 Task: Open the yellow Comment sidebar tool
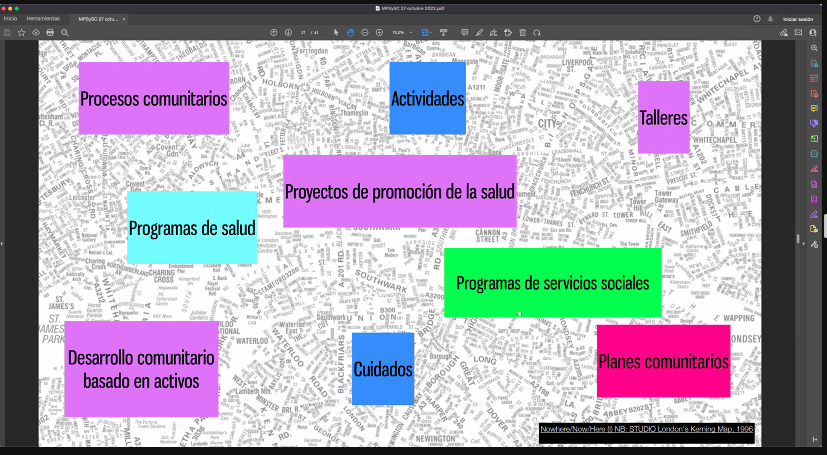814,109
